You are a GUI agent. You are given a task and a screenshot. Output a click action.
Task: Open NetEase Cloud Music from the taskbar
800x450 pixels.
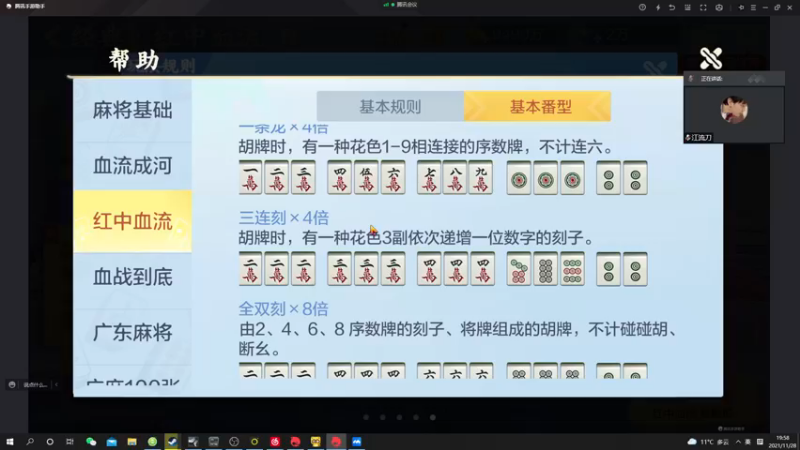point(274,442)
